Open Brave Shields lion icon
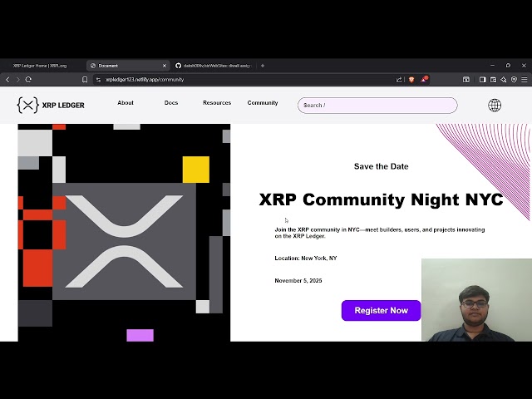The height and width of the screenshot is (399, 532). pos(411,80)
